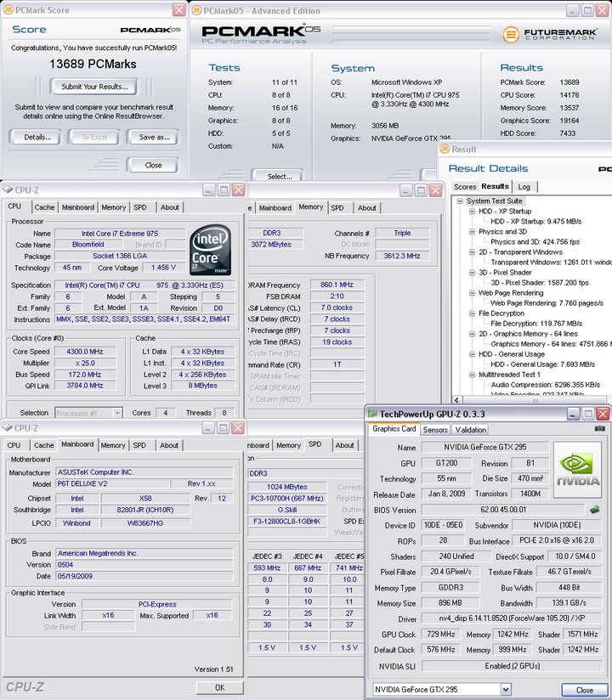Click Select button under Tests

[x=277, y=176]
